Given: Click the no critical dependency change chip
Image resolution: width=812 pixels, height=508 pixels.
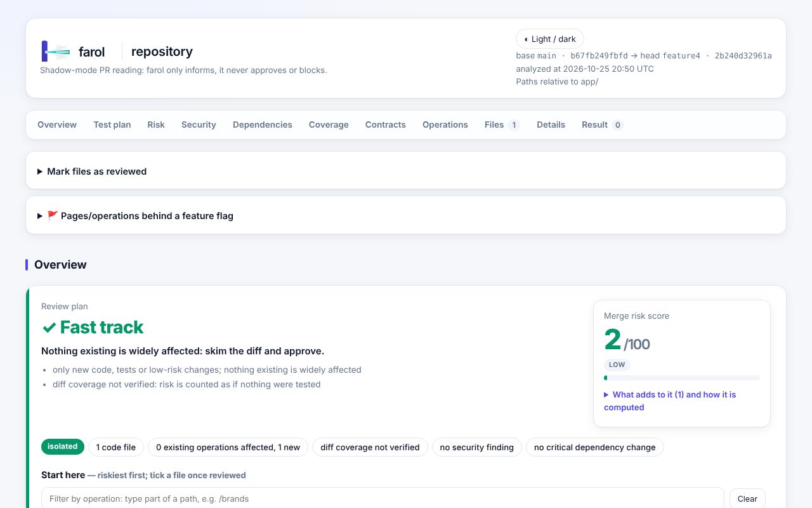Looking at the screenshot, I should (x=595, y=447).
